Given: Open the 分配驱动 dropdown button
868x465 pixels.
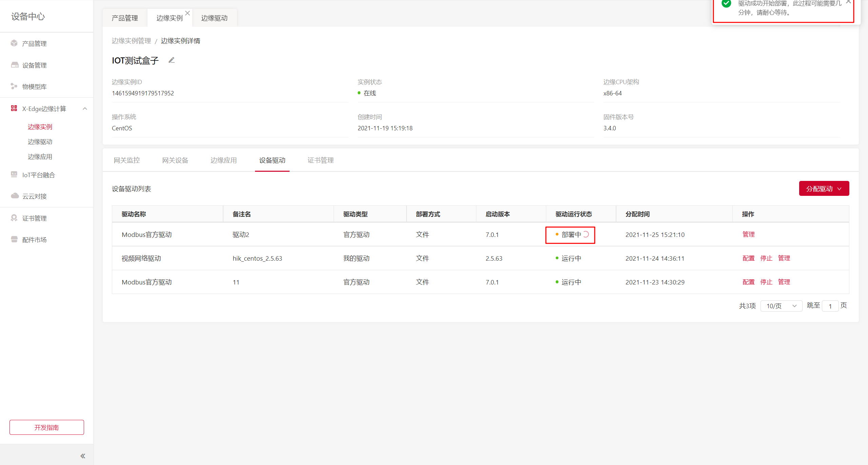Looking at the screenshot, I should [824, 189].
